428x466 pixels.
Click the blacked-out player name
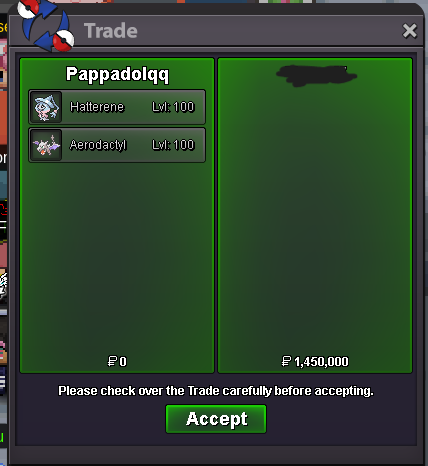click(316, 75)
